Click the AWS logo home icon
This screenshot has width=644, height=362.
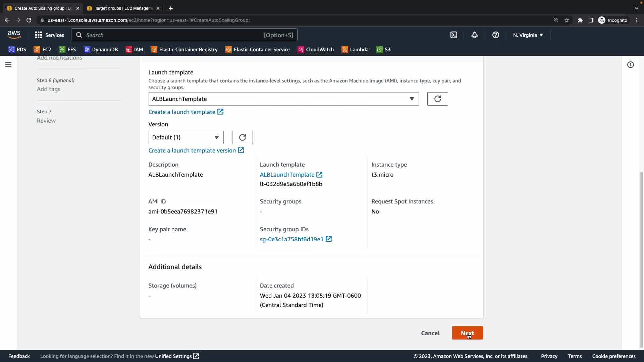coord(14,35)
